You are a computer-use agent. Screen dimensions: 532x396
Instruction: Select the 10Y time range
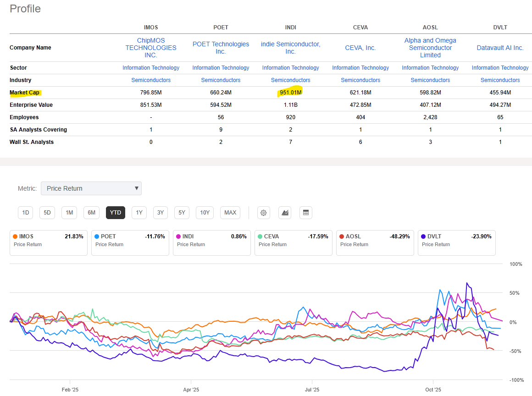205,212
